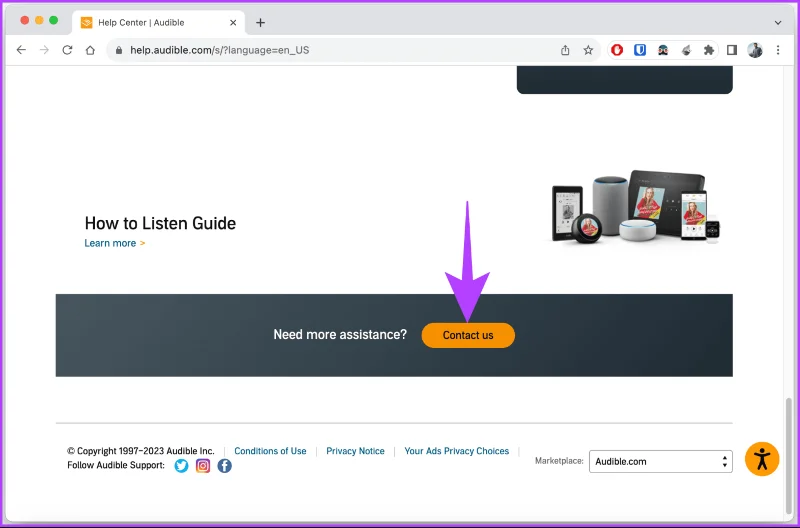Click the How to Listen Guide heading
This screenshot has height=528, width=800.
[160, 223]
